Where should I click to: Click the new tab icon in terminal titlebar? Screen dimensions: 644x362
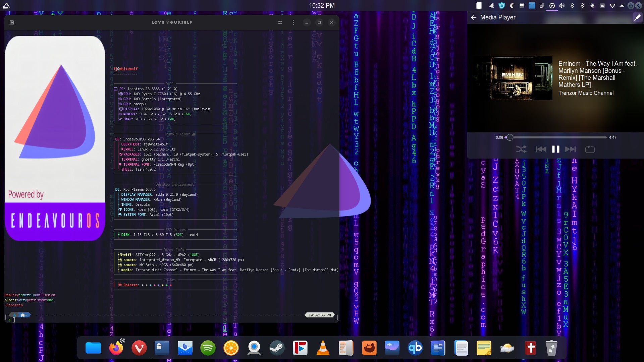pyautogui.click(x=12, y=22)
